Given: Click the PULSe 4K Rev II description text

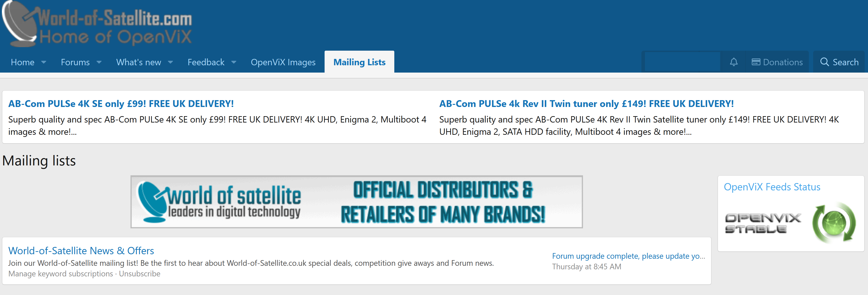Looking at the screenshot, I should pyautogui.click(x=639, y=125).
